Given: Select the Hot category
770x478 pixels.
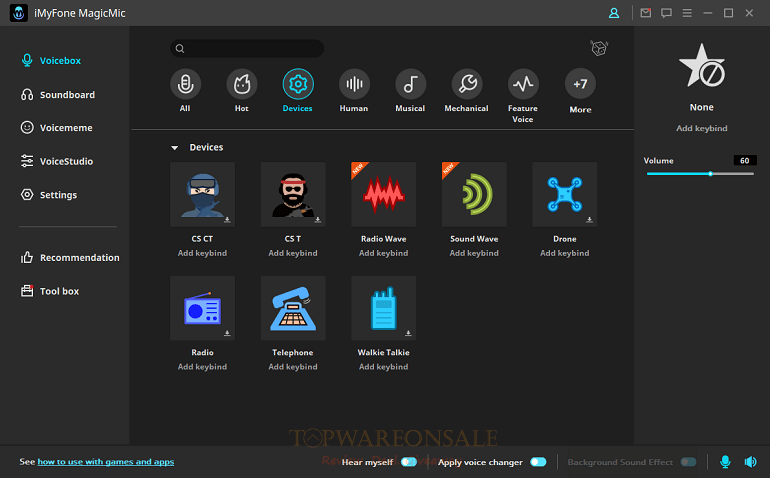Looking at the screenshot, I should coord(242,84).
